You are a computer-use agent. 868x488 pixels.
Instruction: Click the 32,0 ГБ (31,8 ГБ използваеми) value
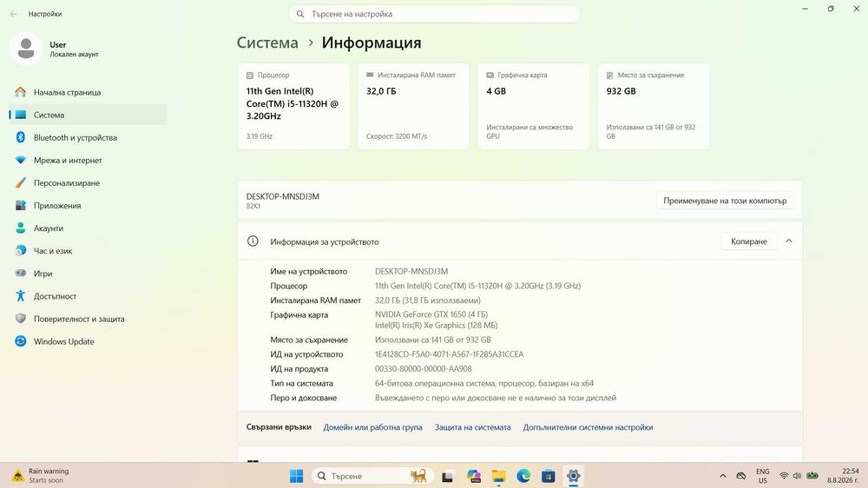pyautogui.click(x=427, y=300)
